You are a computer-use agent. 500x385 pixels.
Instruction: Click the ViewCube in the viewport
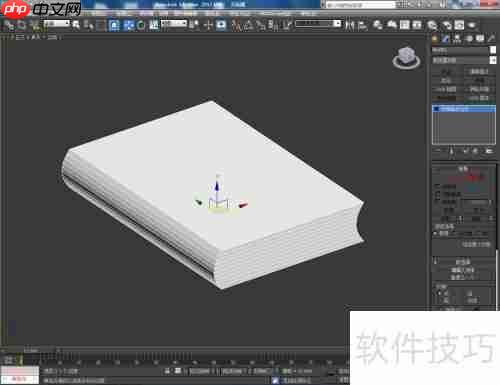click(406, 57)
